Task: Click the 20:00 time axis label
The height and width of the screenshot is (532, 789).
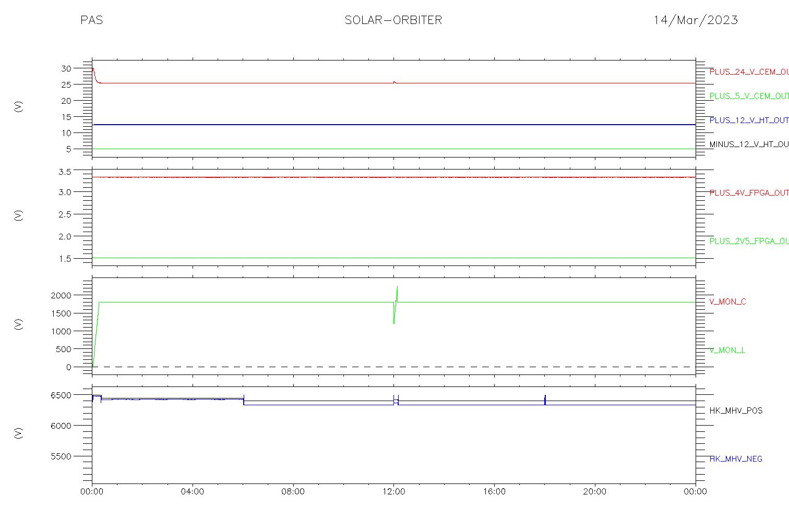Action: click(595, 491)
